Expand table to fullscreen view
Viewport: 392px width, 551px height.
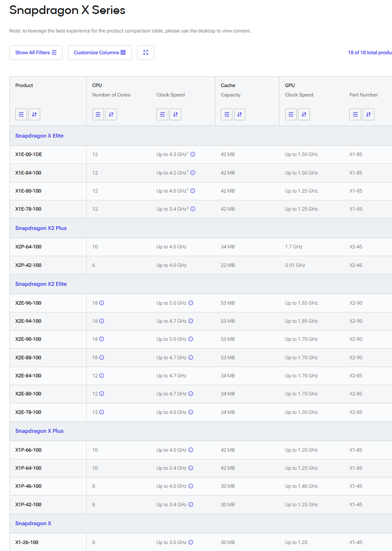pyautogui.click(x=146, y=52)
